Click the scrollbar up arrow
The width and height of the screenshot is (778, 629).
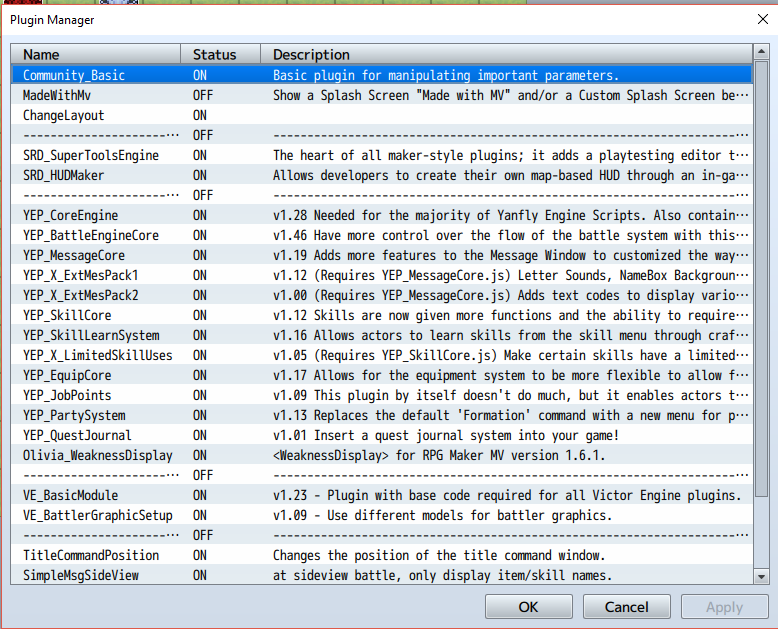click(x=761, y=51)
